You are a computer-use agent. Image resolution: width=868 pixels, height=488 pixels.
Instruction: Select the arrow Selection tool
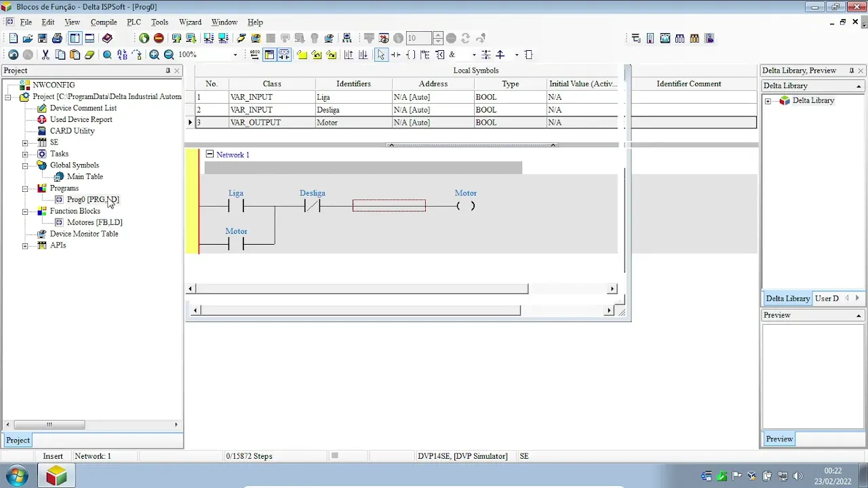[x=381, y=55]
